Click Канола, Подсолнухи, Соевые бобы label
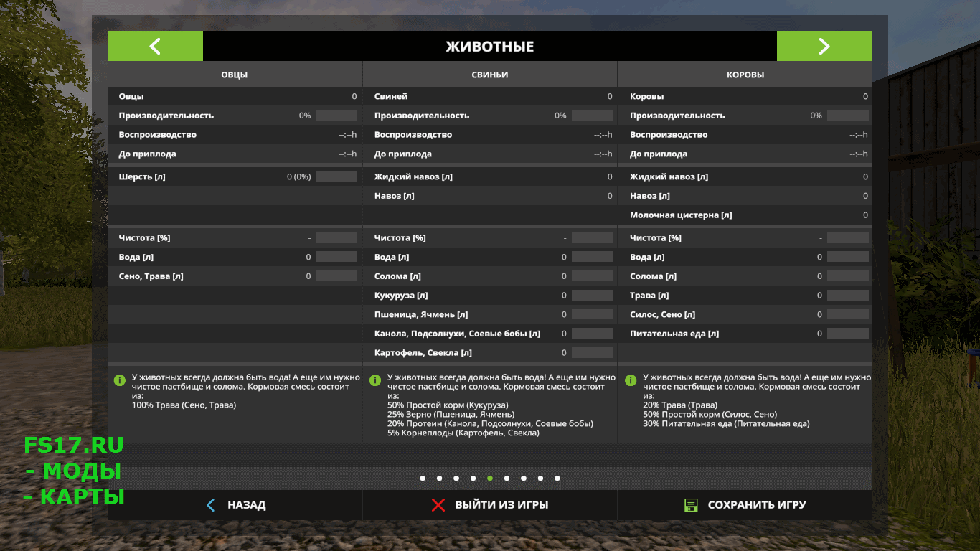Screen dimensions: 980x551 [457, 334]
